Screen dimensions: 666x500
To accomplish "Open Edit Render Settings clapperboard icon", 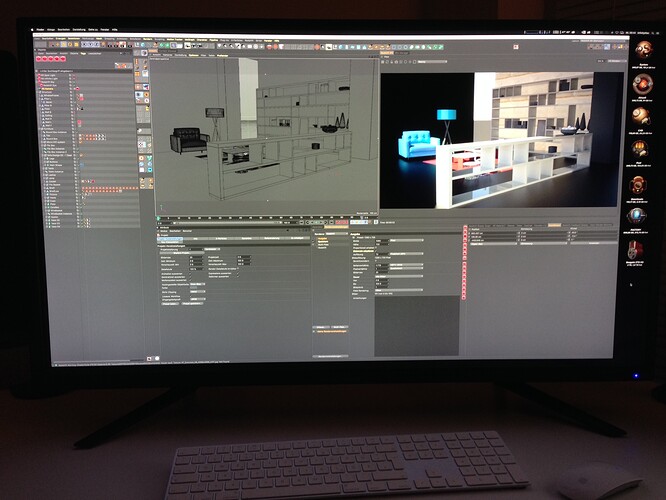I will (x=123, y=45).
